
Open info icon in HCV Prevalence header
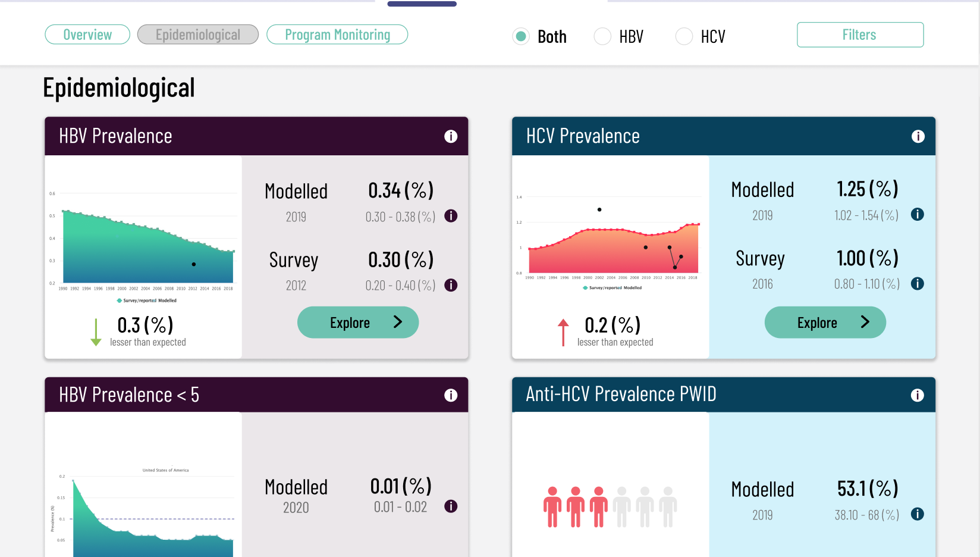[x=918, y=136]
